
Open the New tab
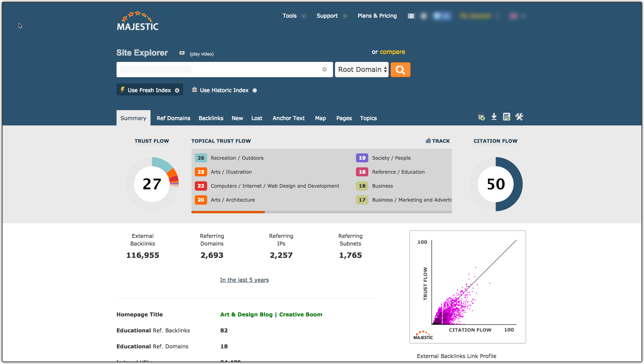tap(237, 118)
